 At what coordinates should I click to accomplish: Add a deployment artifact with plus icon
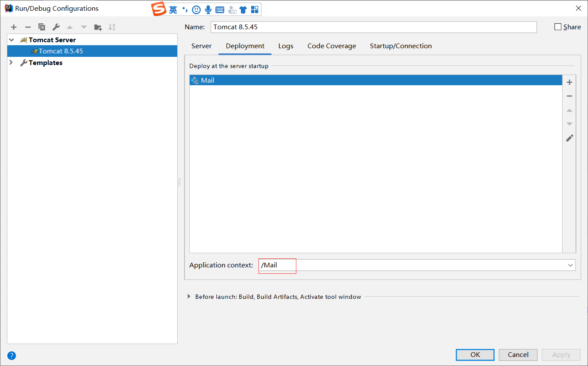coord(570,82)
